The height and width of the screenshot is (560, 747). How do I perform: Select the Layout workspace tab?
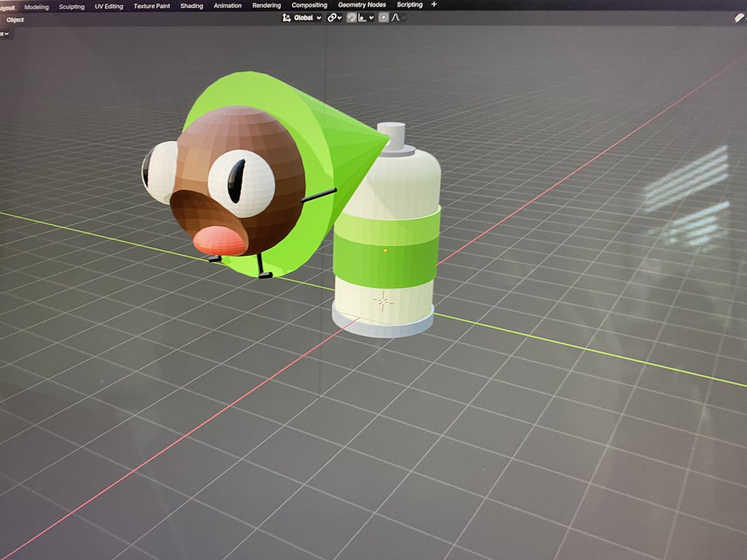7,7
